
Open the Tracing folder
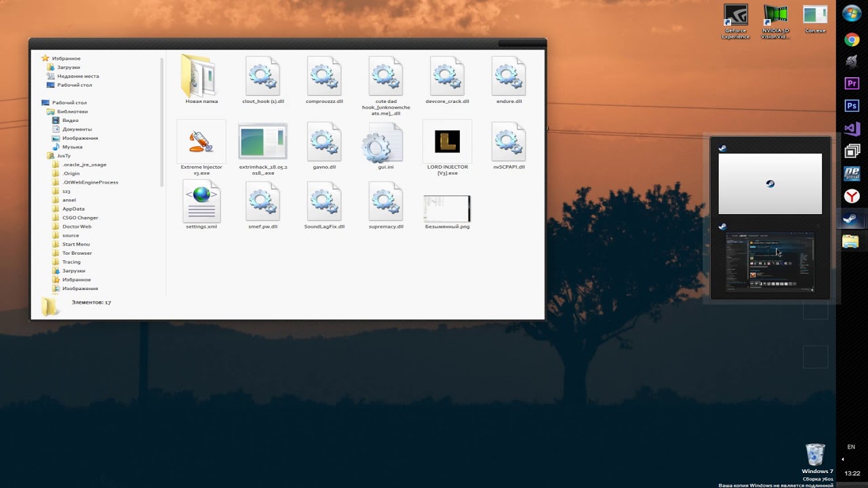71,262
